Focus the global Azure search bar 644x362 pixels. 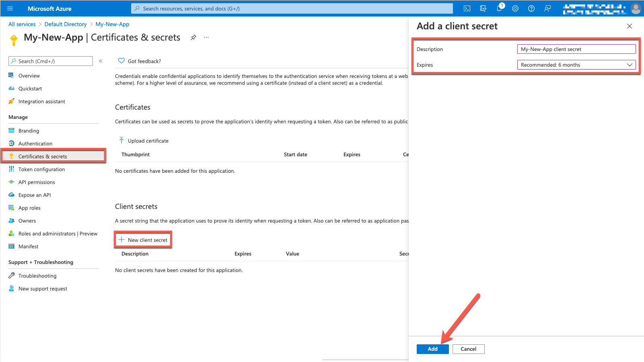(x=292, y=8)
